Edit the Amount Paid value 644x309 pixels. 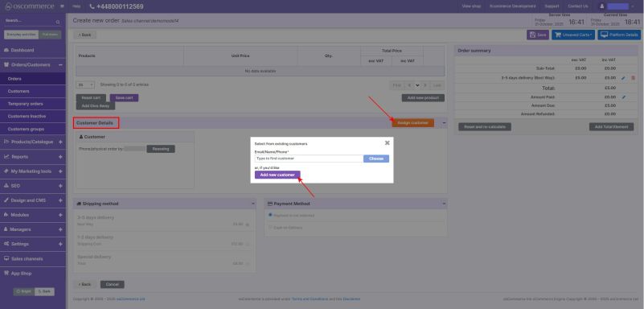point(623,97)
